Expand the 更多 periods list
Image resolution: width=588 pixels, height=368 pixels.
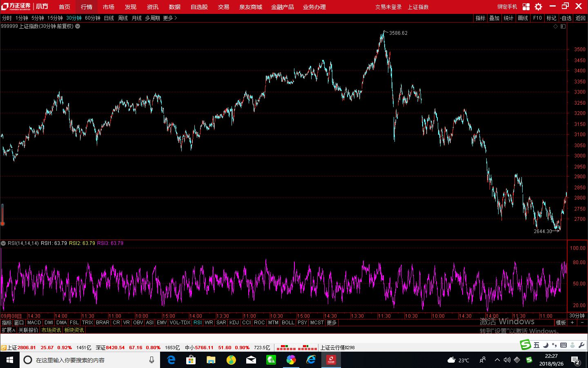point(170,18)
